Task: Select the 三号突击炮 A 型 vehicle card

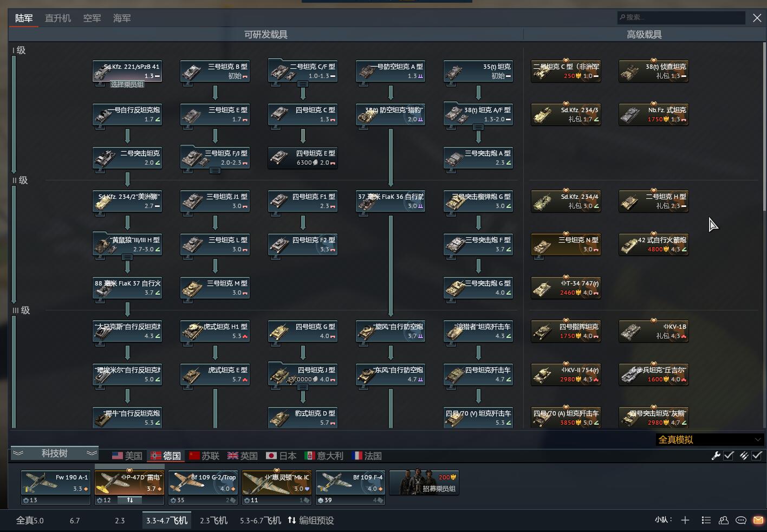Action: pos(478,158)
